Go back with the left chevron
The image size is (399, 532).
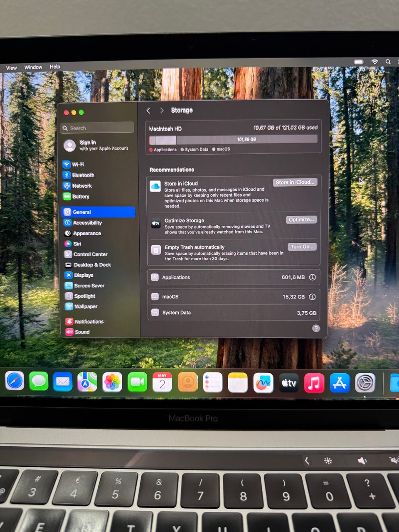tap(148, 110)
